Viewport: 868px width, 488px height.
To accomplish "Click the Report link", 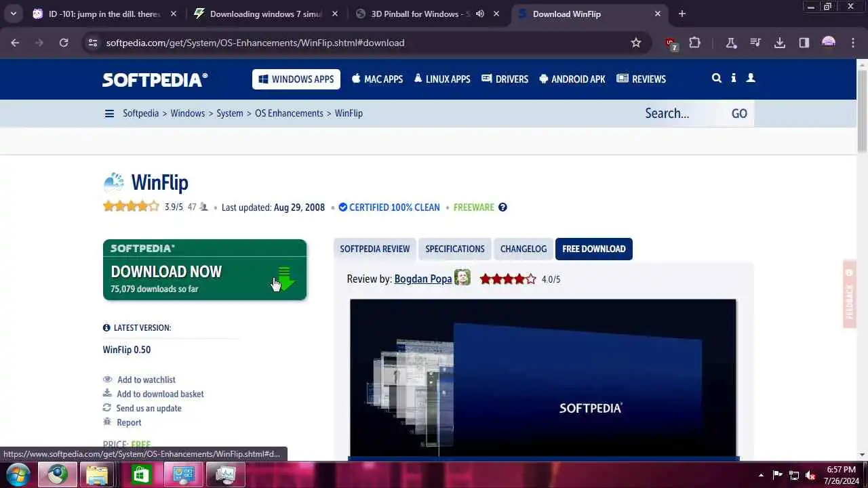I will [129, 422].
